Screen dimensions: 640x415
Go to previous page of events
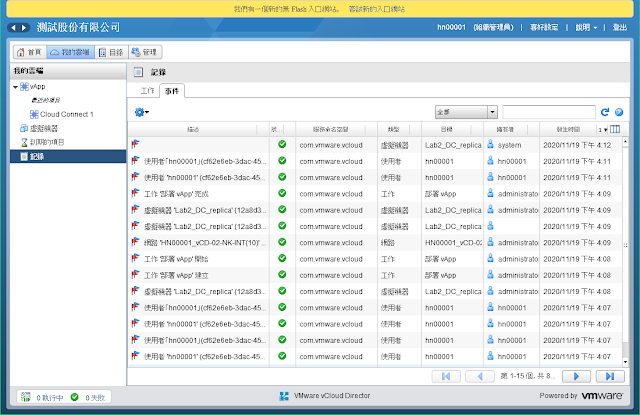pos(480,376)
